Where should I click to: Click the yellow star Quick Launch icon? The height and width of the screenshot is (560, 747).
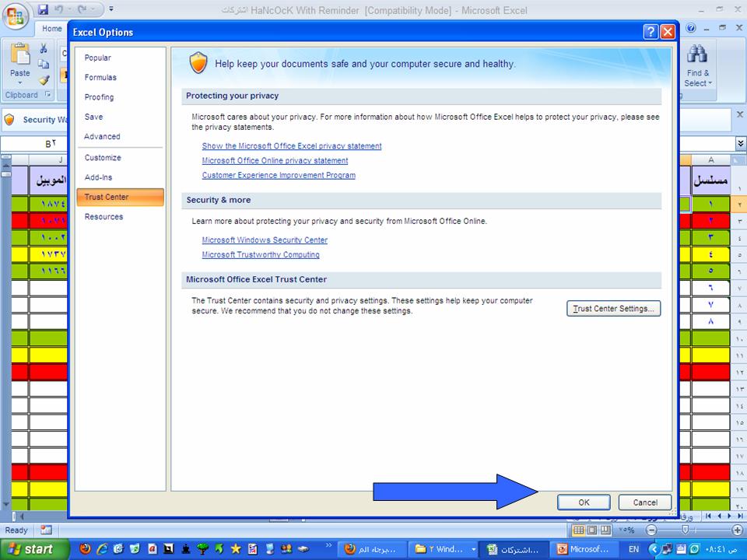click(x=236, y=548)
